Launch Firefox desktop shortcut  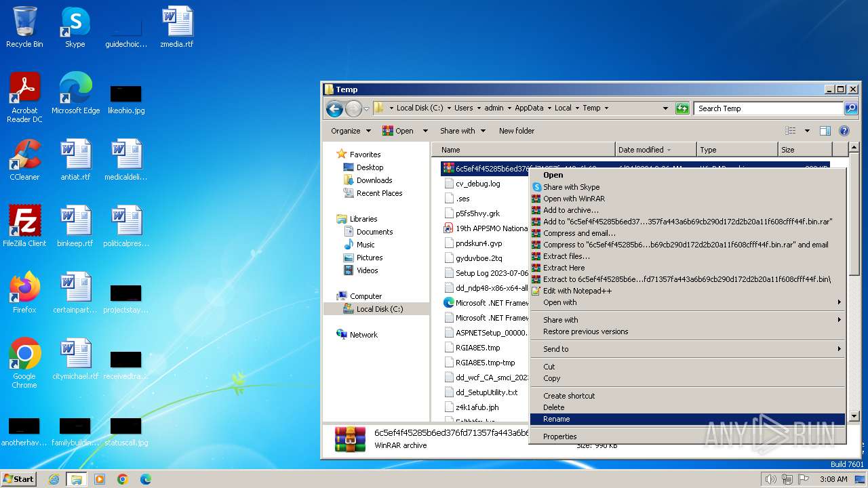click(24, 293)
